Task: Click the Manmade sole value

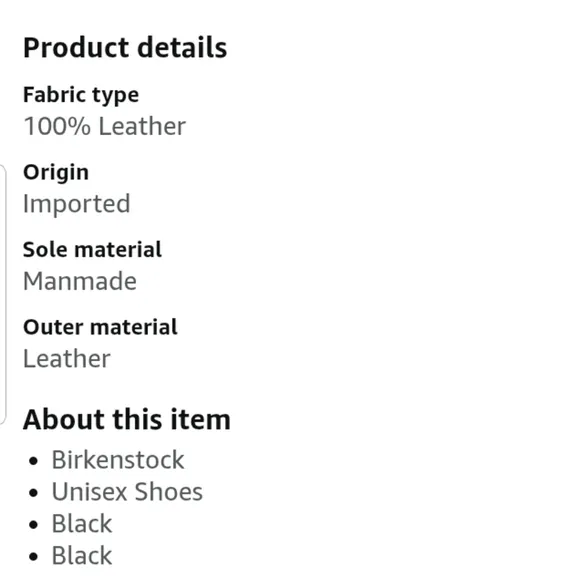Action: coord(80,281)
